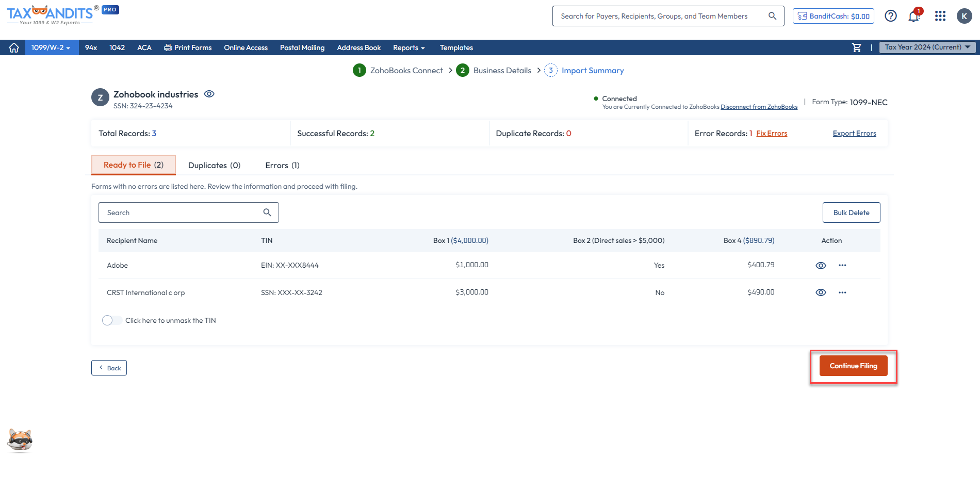980x490 pixels.
Task: Open the apps grid menu
Action: click(940, 16)
